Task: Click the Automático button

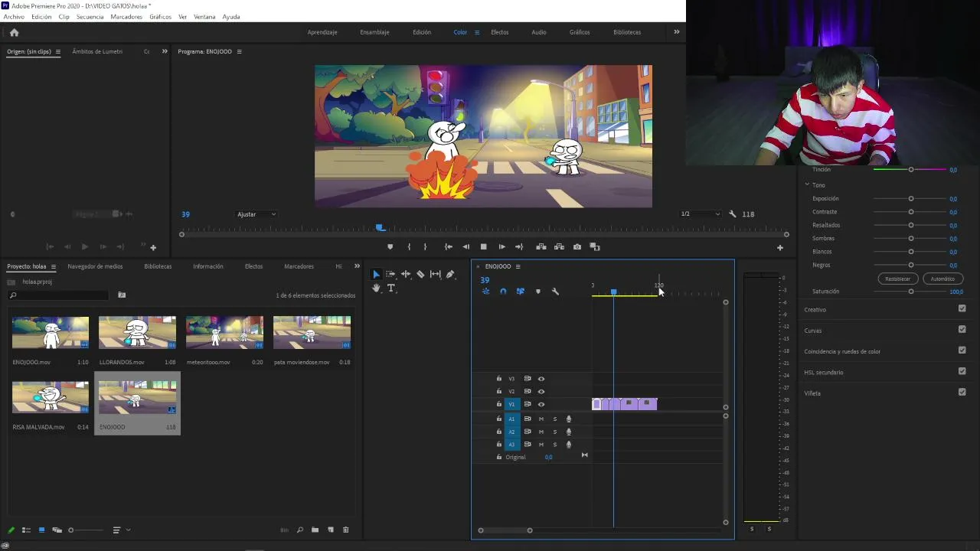Action: point(942,279)
